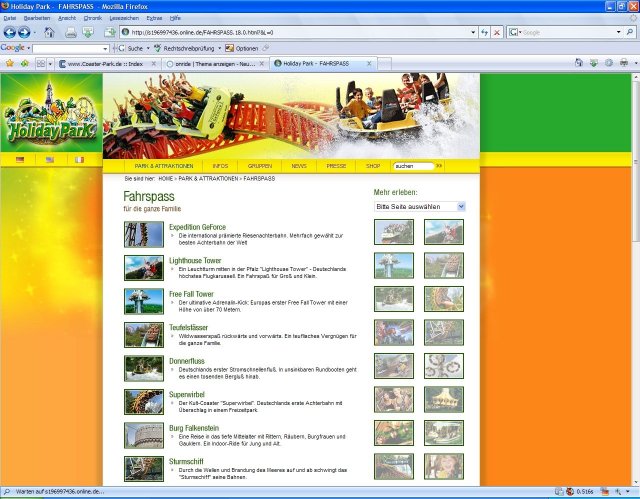Open the Datei menu

pos(10,18)
